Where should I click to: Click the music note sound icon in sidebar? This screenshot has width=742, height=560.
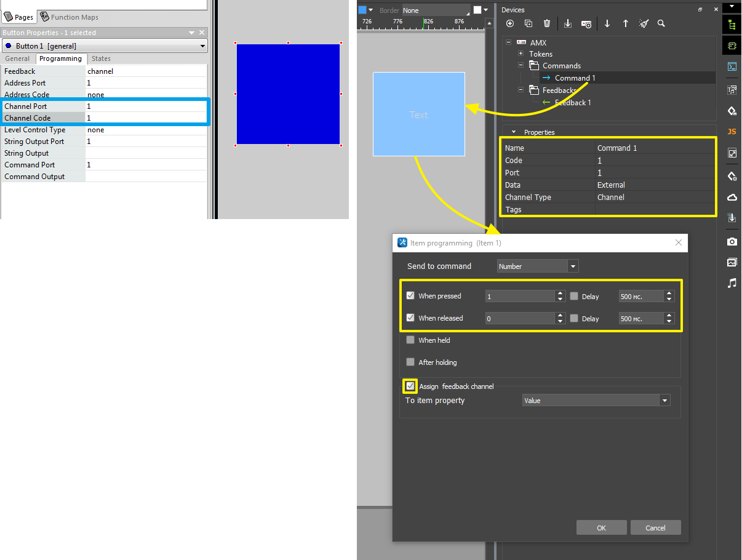732,283
